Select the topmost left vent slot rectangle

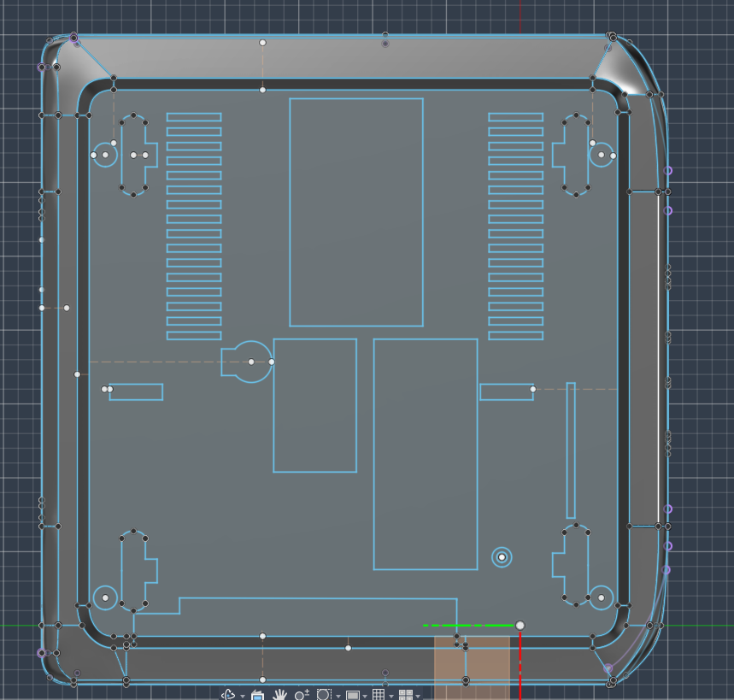194,117
